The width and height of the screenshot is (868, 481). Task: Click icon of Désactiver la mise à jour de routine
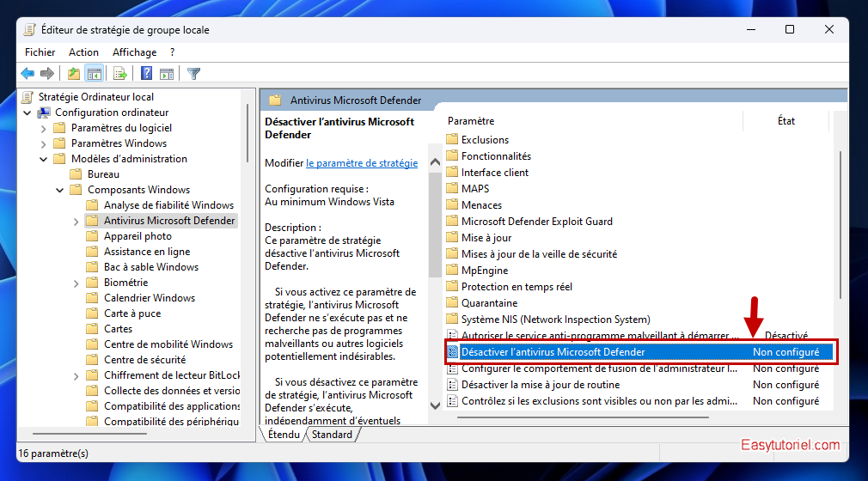coord(452,385)
